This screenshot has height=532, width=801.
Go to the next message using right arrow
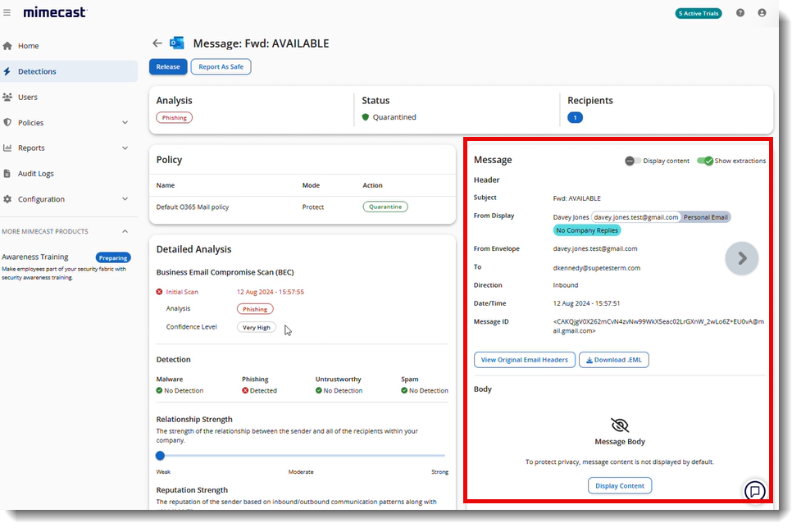[741, 257]
